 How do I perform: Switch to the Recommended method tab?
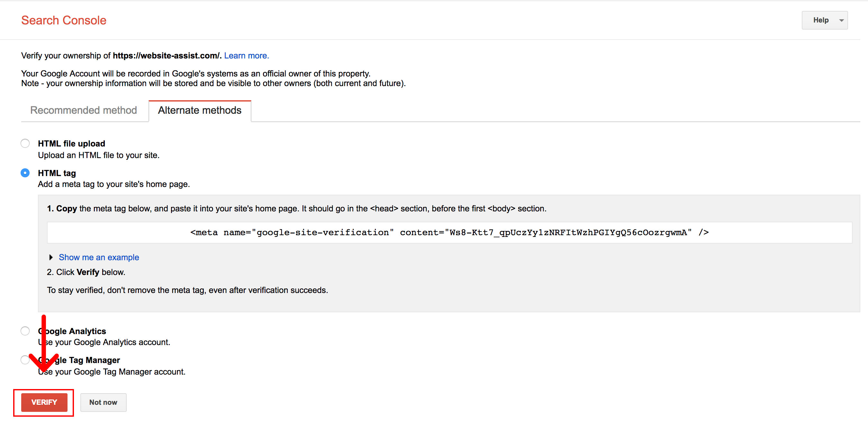click(84, 111)
